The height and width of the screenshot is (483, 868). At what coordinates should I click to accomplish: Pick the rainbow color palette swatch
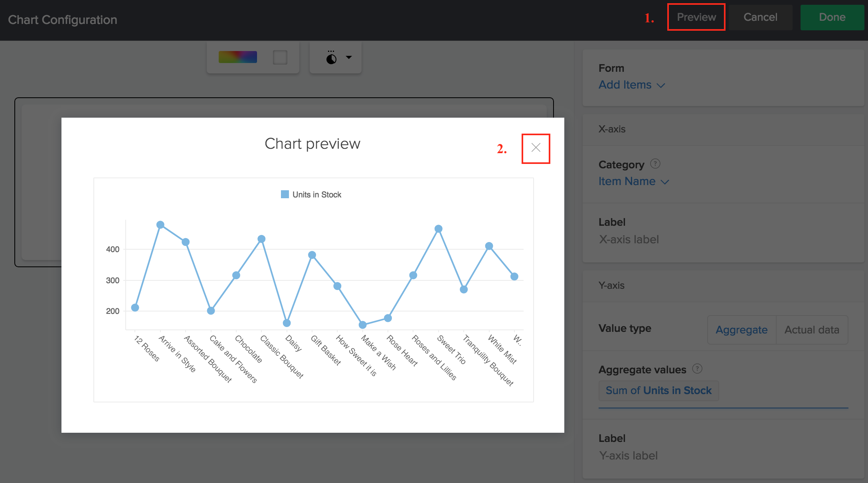click(237, 57)
